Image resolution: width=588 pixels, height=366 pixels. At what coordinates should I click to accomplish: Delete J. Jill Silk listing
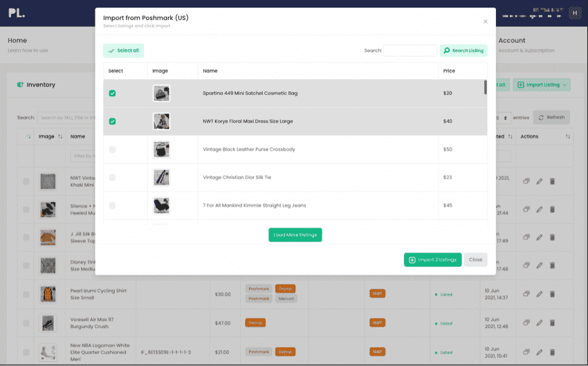coord(552,237)
